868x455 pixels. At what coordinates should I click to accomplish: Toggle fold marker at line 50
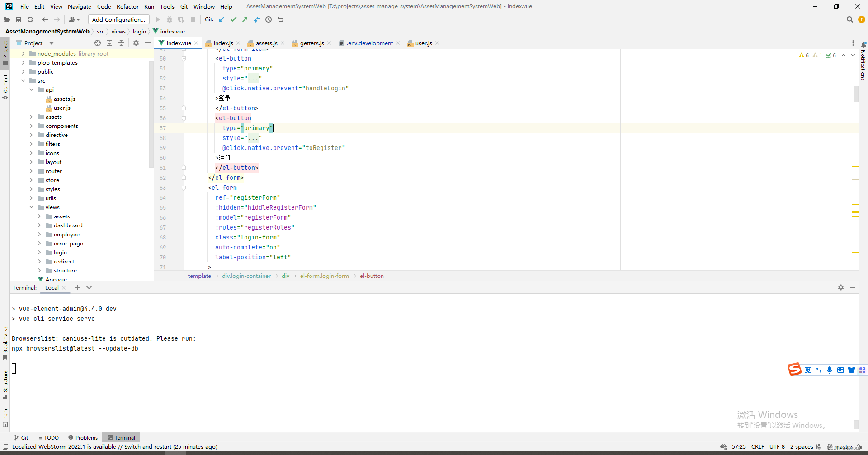click(x=184, y=58)
